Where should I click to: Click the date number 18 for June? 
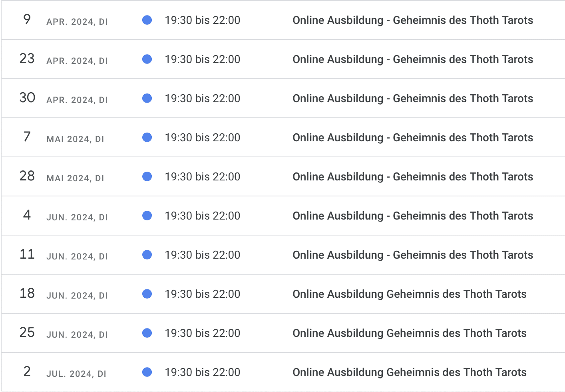[27, 293]
